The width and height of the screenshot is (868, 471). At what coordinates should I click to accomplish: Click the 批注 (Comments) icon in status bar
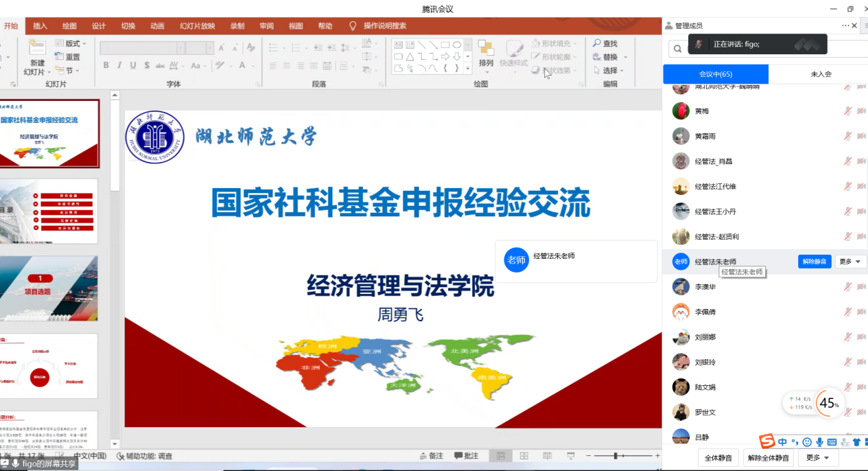466,456
